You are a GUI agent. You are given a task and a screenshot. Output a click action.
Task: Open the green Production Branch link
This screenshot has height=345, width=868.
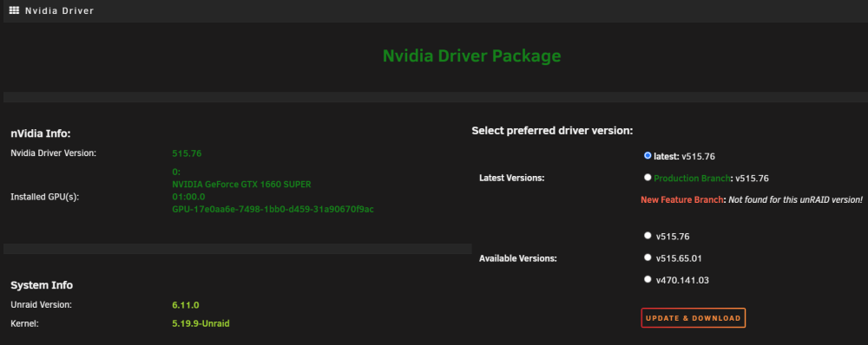(x=692, y=179)
